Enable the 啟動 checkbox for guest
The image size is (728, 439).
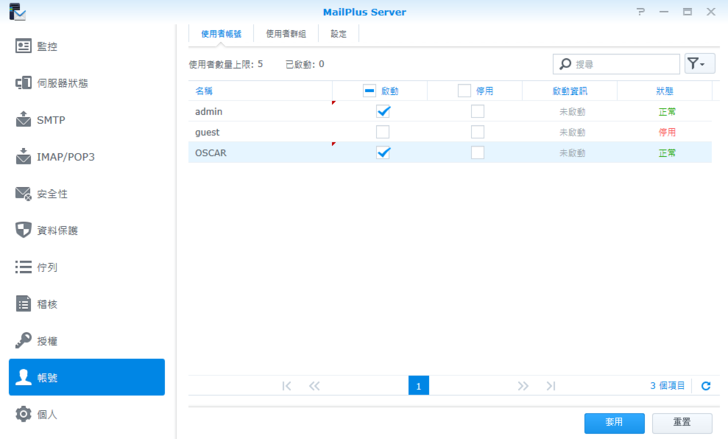(383, 132)
